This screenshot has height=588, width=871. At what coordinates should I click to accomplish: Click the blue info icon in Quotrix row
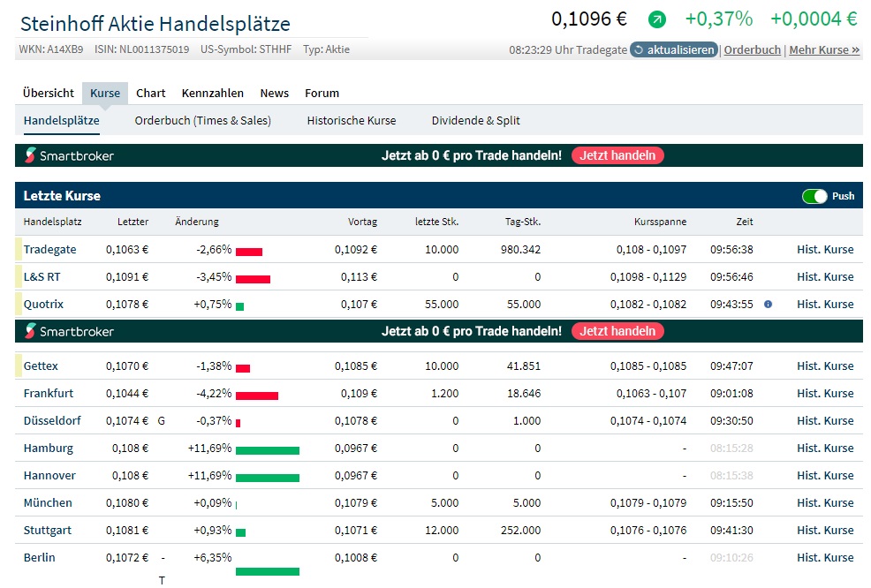768,305
